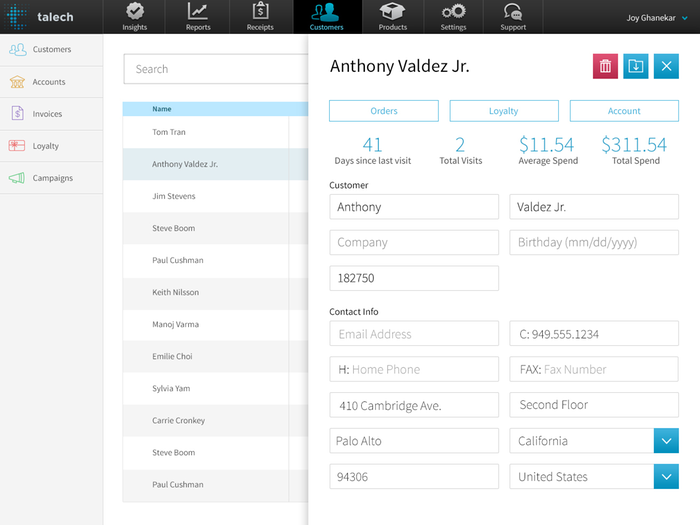Open the Reports section
The image size is (700, 525).
198,17
